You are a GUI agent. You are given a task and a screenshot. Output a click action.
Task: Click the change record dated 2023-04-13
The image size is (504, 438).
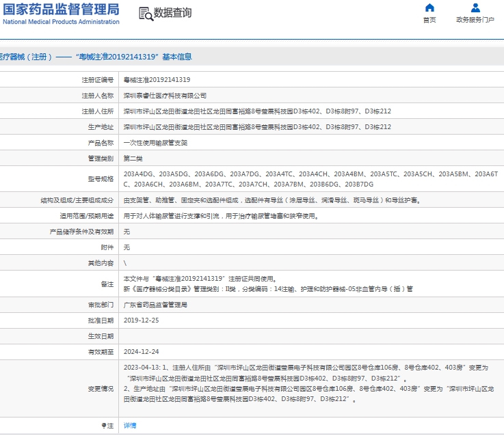tap(309, 383)
